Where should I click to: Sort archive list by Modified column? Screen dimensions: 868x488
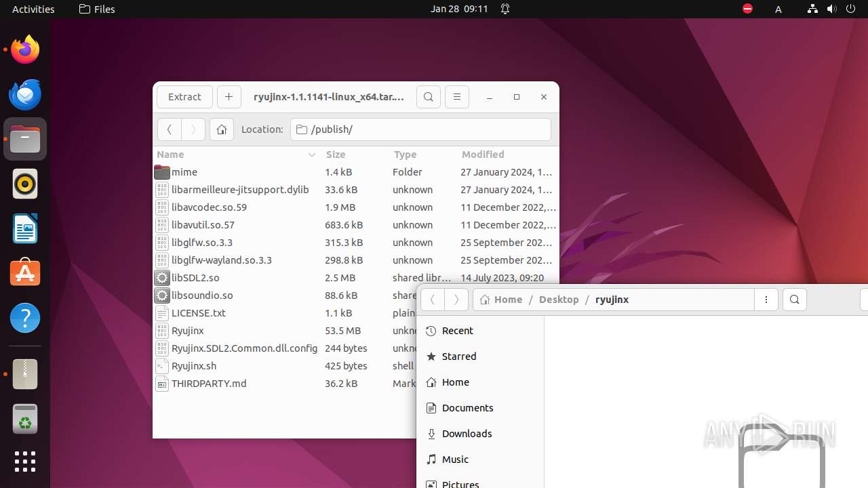point(508,155)
